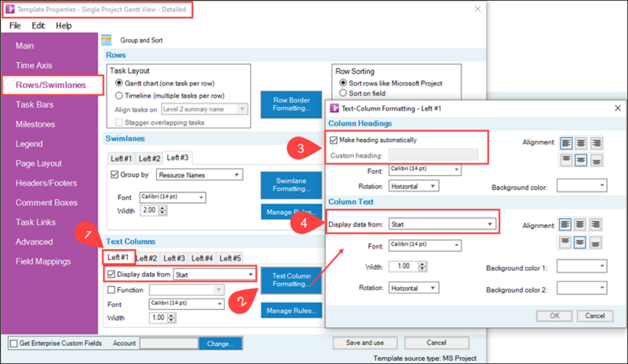The width and height of the screenshot is (628, 364).
Task: Click Row Border Formatting button
Action: [291, 104]
